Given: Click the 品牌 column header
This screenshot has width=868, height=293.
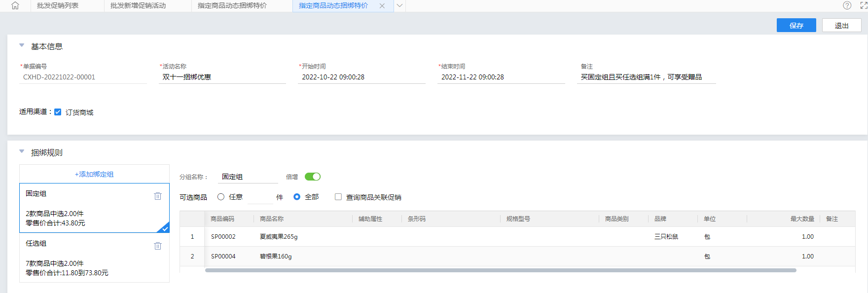Looking at the screenshot, I should (660, 219).
